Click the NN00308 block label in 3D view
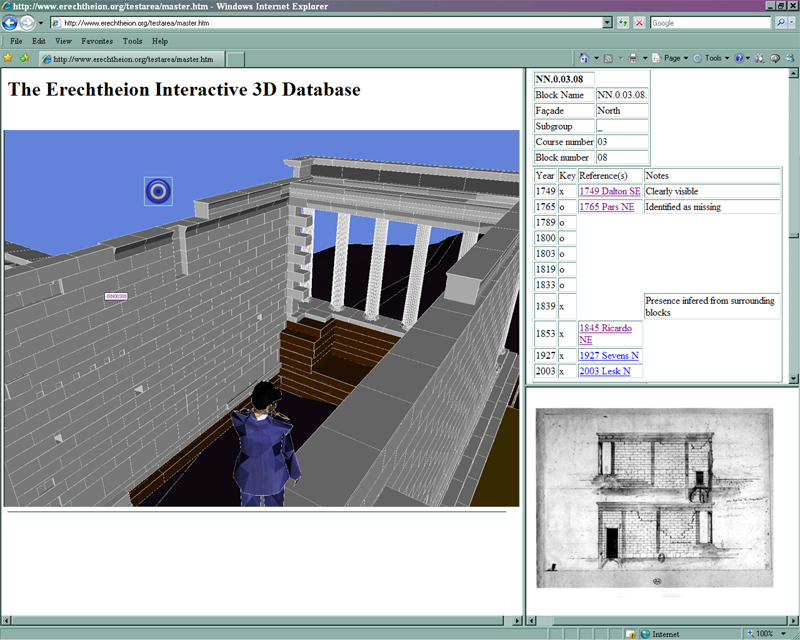Viewport: 800px width, 640px height. (x=116, y=296)
